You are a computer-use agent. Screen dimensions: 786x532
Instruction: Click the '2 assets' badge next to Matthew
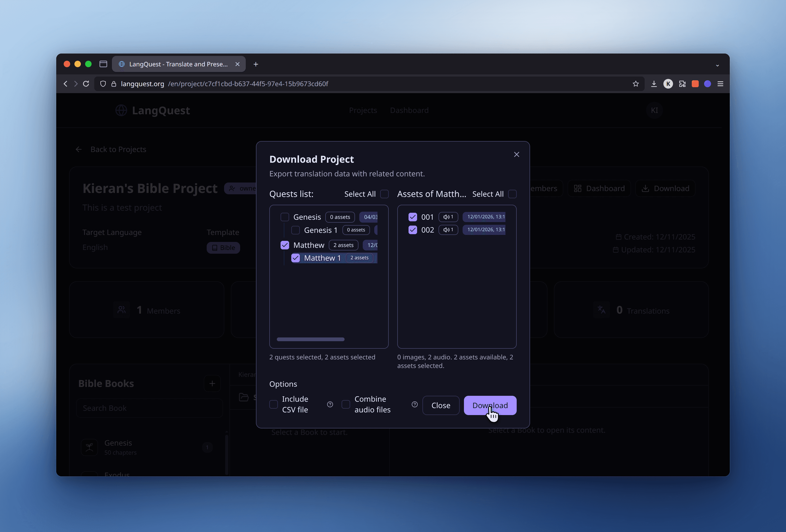pos(343,245)
